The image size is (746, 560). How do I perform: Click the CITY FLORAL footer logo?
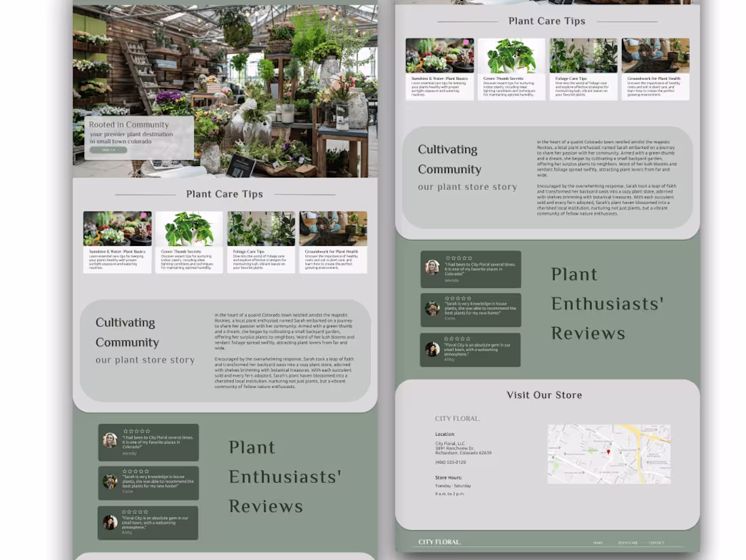pyautogui.click(x=439, y=542)
